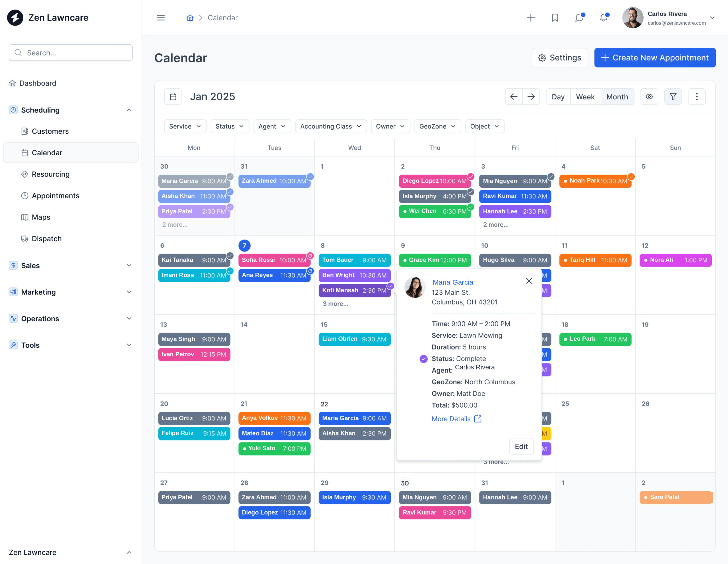This screenshot has width=728, height=564.
Task: Go to home via breadcrumb icon
Action: (190, 18)
